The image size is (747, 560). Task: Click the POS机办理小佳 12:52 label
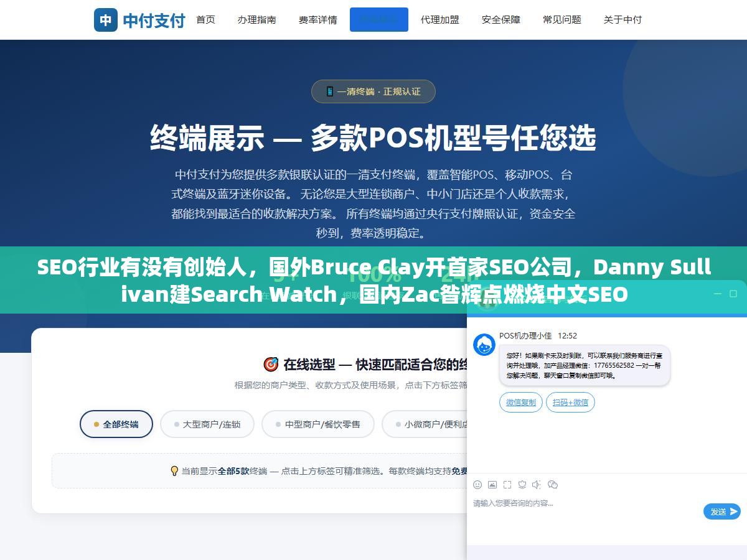(538, 335)
